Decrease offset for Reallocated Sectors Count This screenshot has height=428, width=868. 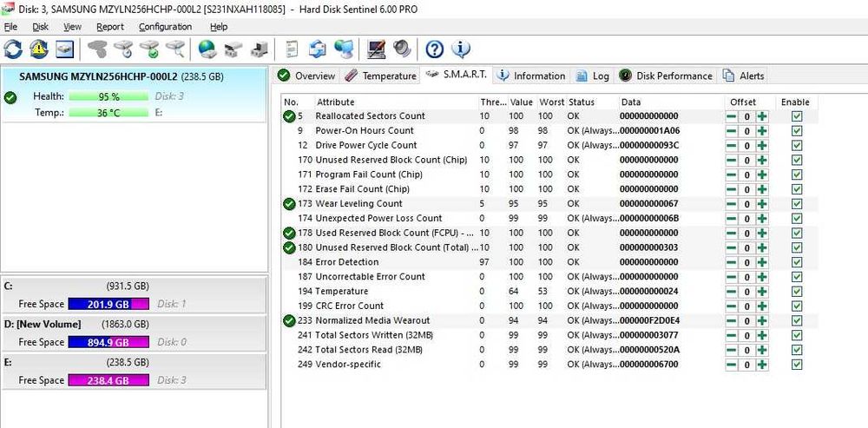[731, 116]
